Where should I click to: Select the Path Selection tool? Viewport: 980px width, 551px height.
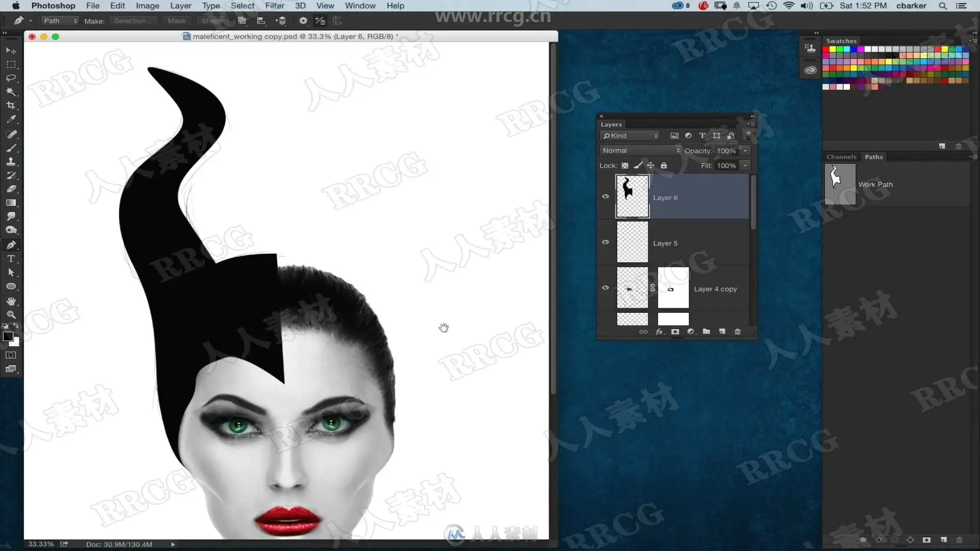point(11,272)
